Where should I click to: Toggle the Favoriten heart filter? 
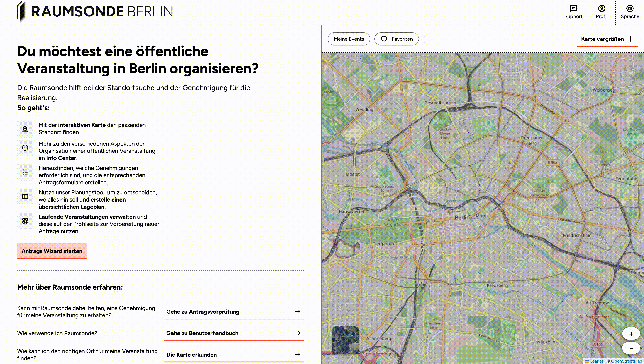point(396,39)
